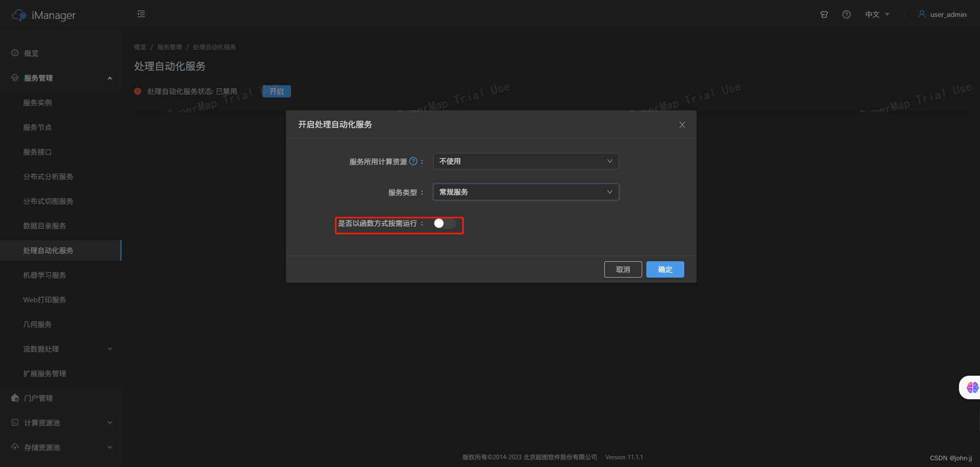Click the help icon next to 服务所用计算资源

click(x=413, y=161)
